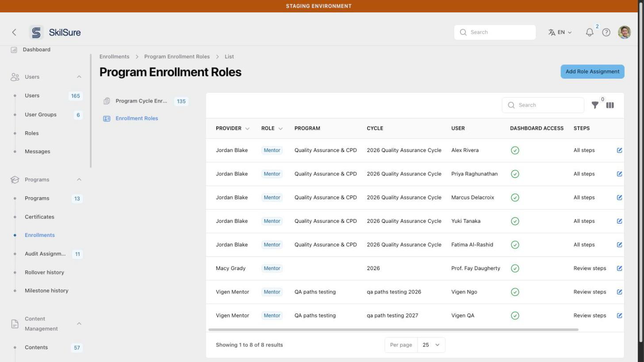Open Rollover history in the sidebar

tap(44, 272)
